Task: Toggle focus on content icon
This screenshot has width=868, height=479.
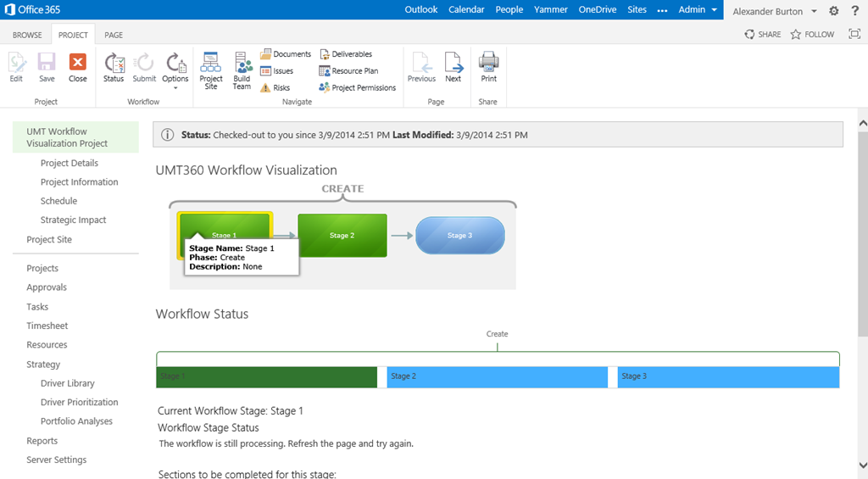Action: coord(854,34)
